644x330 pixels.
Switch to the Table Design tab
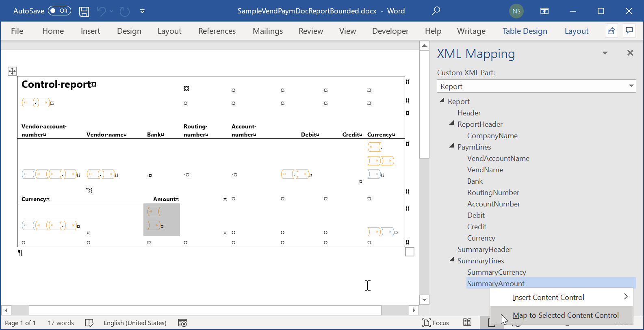525,31
